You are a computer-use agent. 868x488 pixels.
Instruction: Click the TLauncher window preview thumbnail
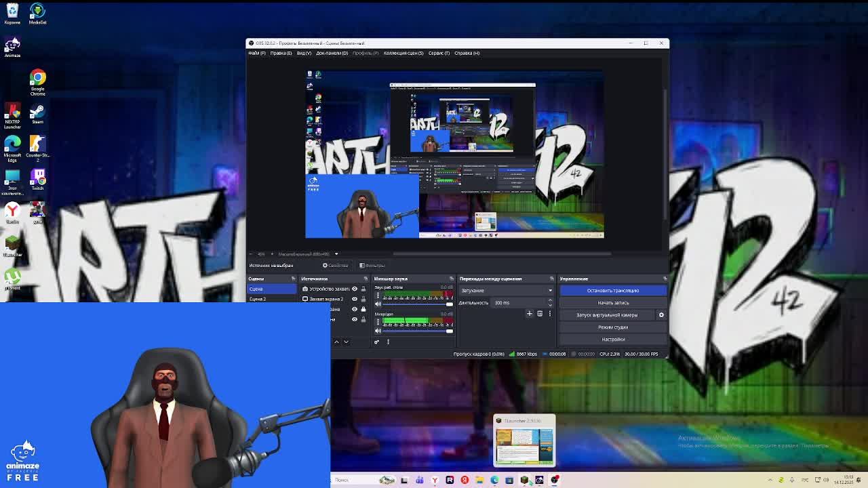[524, 441]
